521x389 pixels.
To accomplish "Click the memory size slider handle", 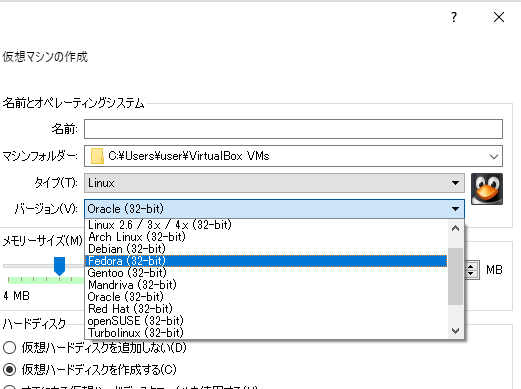I will pos(59,266).
